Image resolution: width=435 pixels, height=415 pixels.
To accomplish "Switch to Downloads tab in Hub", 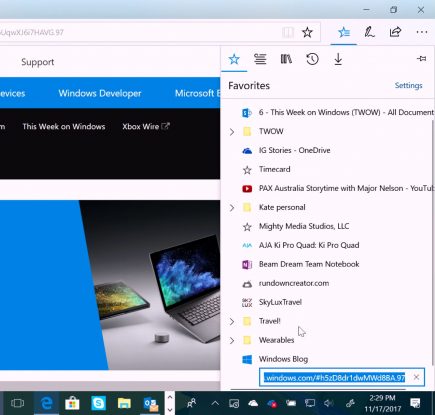I will click(338, 59).
